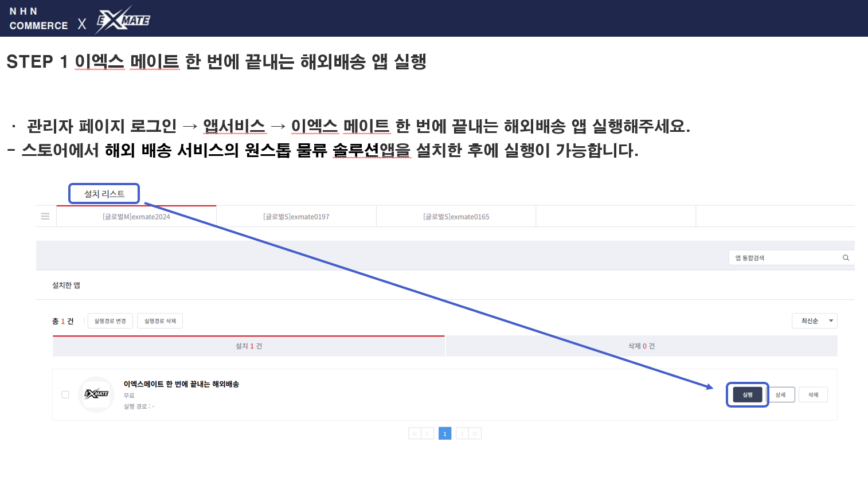Open the hamburger menu icon beside the tabs
868x485 pixels.
coord(45,216)
